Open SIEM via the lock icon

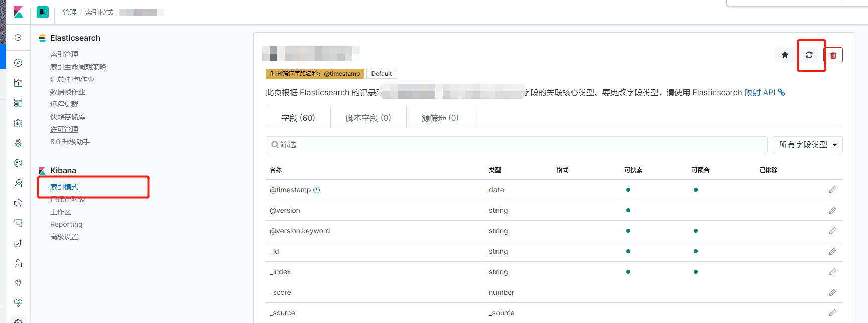pyautogui.click(x=18, y=263)
